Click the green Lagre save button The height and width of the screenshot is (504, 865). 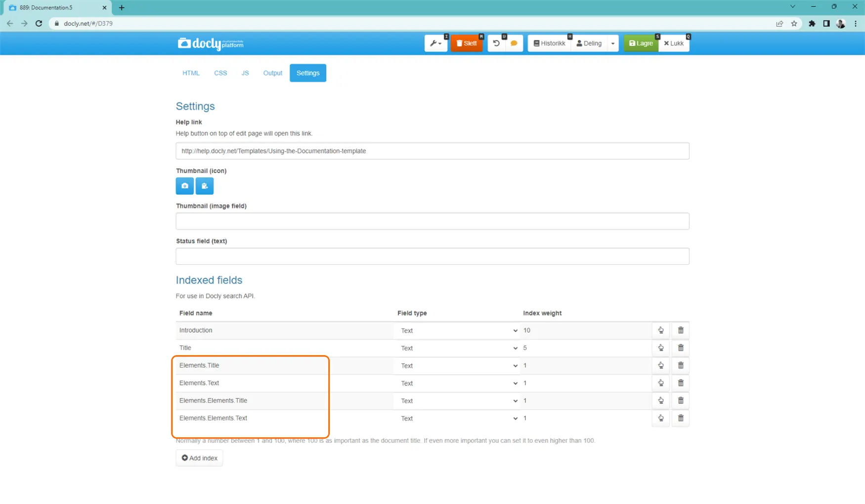point(641,43)
